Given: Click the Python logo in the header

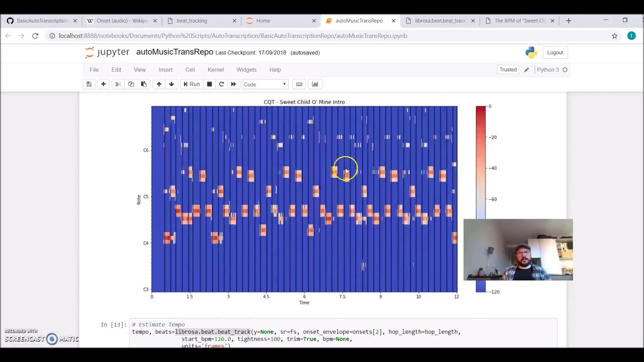Looking at the screenshot, I should coord(531,52).
